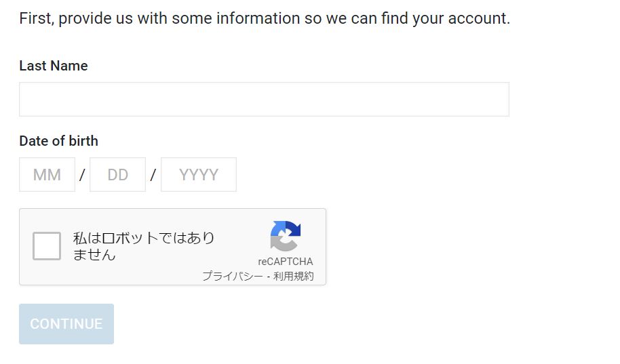620x364 pixels.
Task: Select the DD day field
Action: point(117,175)
